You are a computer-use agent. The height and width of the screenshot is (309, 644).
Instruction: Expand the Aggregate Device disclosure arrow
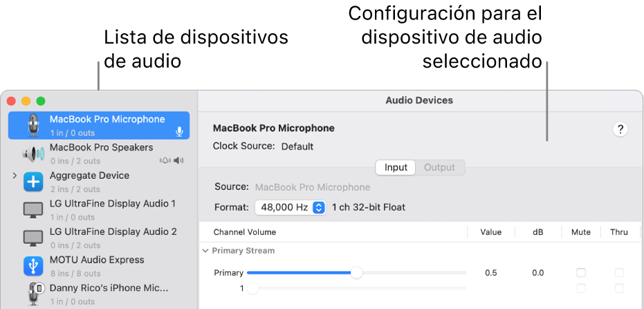coord(15,177)
